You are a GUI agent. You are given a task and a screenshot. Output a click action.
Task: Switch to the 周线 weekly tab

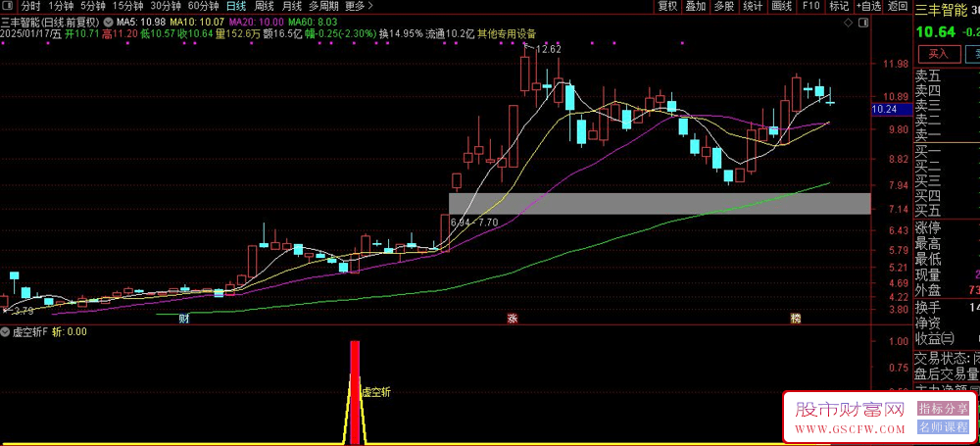(264, 6)
